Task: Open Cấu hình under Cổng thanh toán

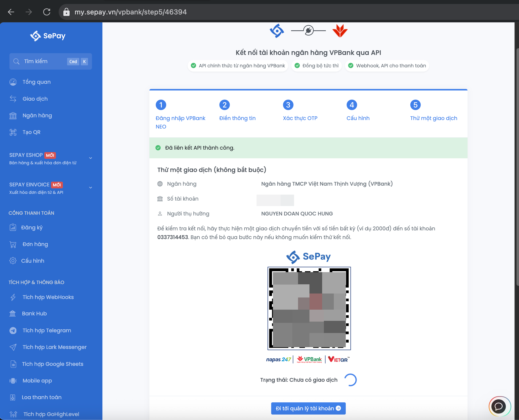Action: pyautogui.click(x=33, y=261)
